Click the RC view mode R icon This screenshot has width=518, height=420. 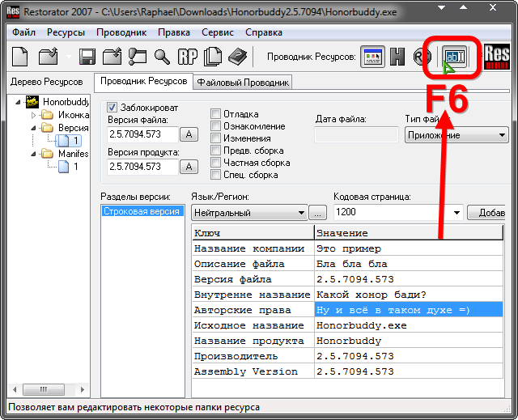click(422, 57)
